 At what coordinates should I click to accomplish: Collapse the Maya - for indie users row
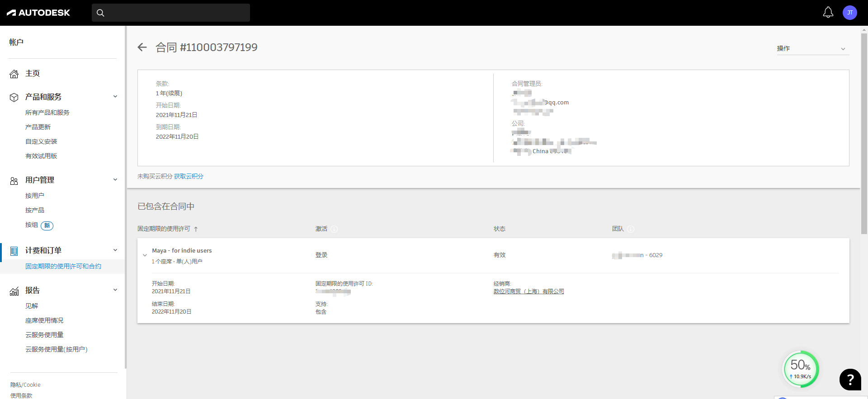145,255
